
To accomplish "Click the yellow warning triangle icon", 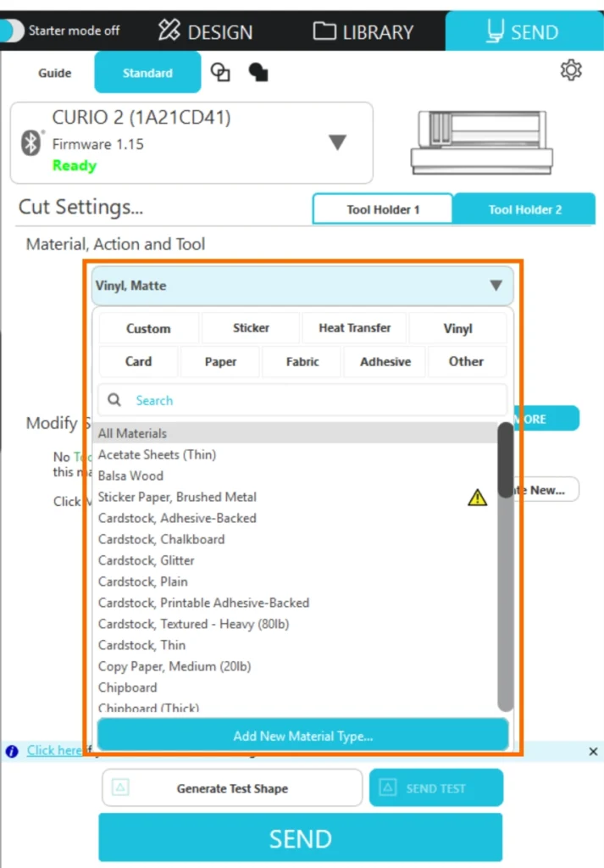I will pyautogui.click(x=478, y=498).
